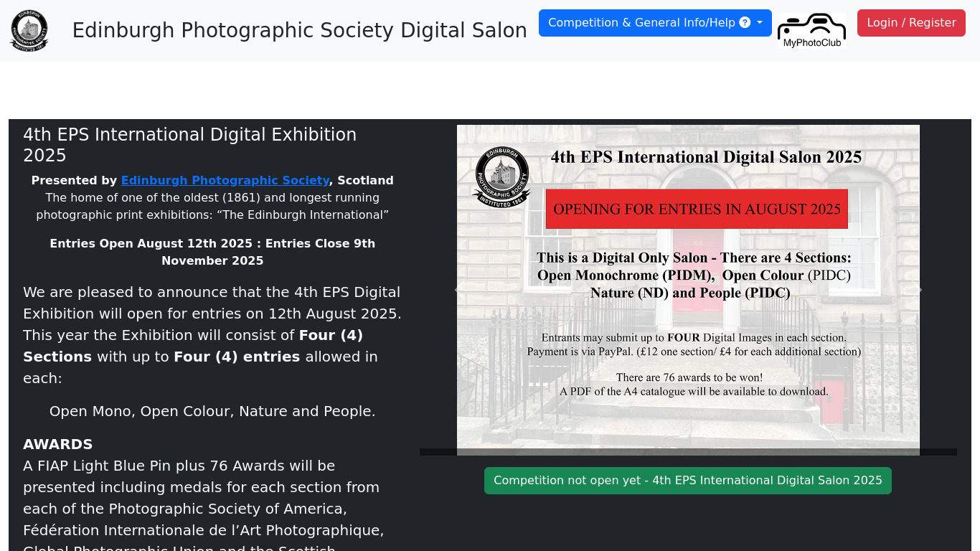This screenshot has width=980, height=551.
Task: Advance to the next carousel slide arrow
Action: tap(920, 291)
